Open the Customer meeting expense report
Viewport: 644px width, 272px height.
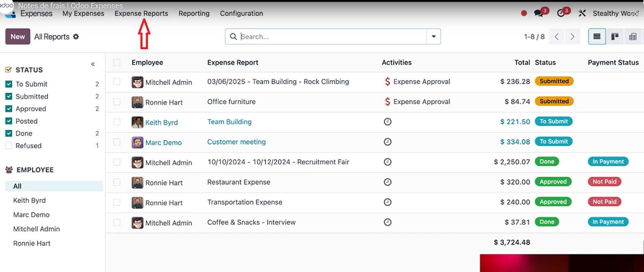[x=236, y=142]
